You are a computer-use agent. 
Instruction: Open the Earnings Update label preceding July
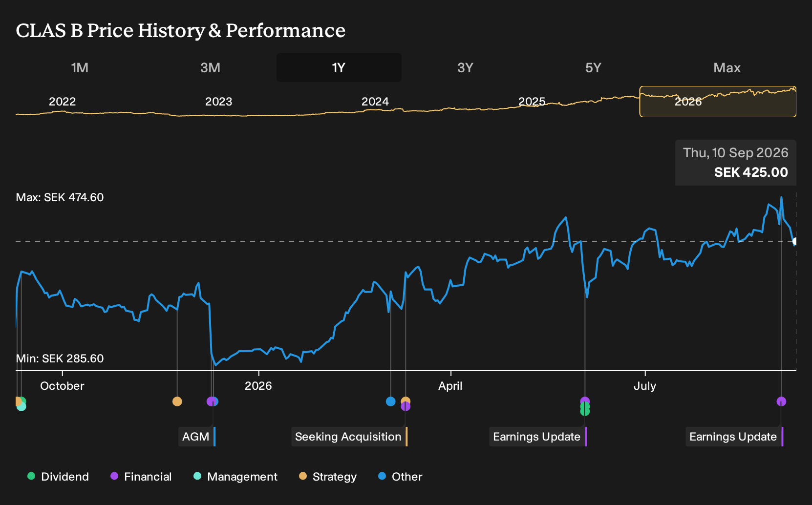pyautogui.click(x=538, y=437)
